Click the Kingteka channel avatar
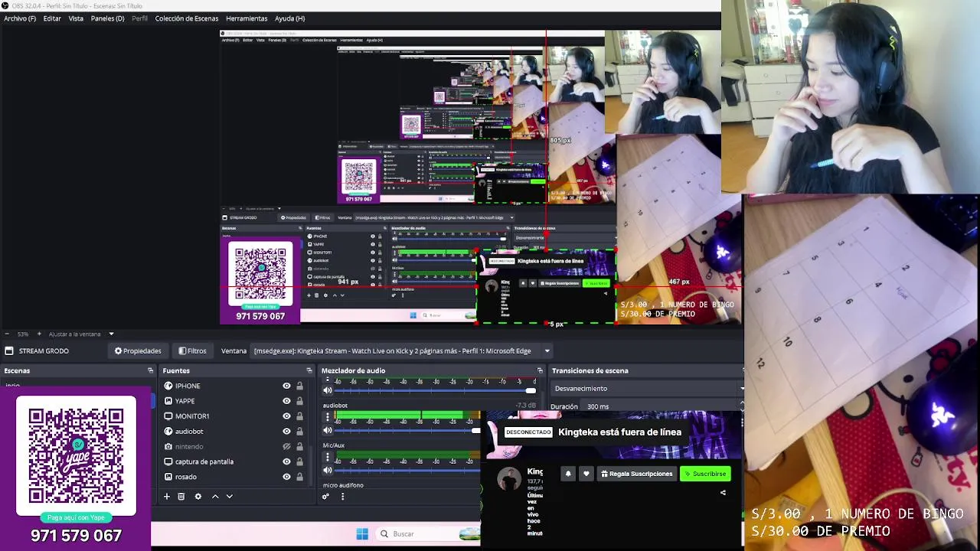This screenshot has width=980, height=551. 509,479
